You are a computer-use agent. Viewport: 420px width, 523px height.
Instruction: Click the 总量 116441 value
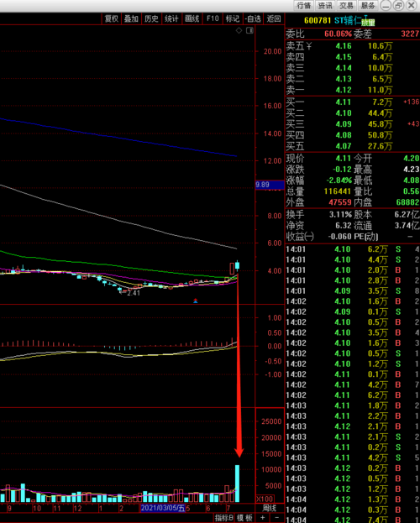[338, 191]
